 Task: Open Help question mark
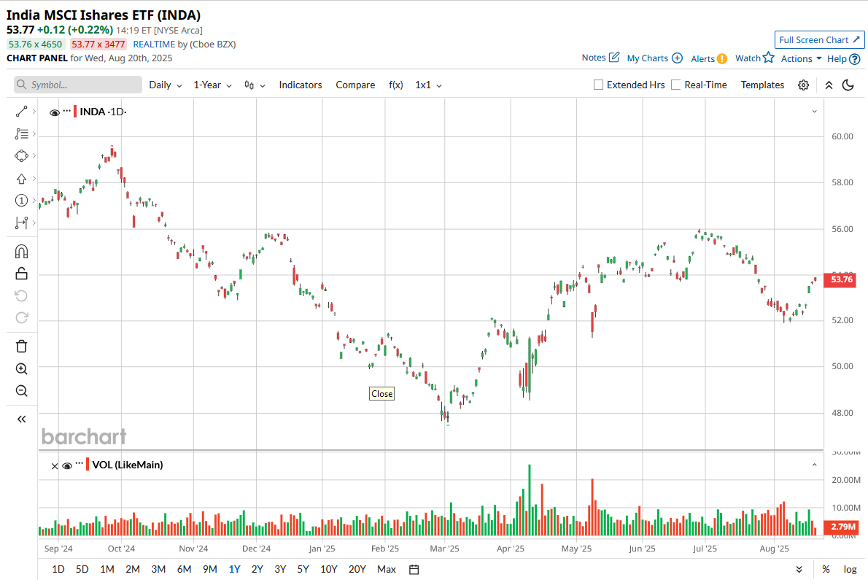click(855, 58)
